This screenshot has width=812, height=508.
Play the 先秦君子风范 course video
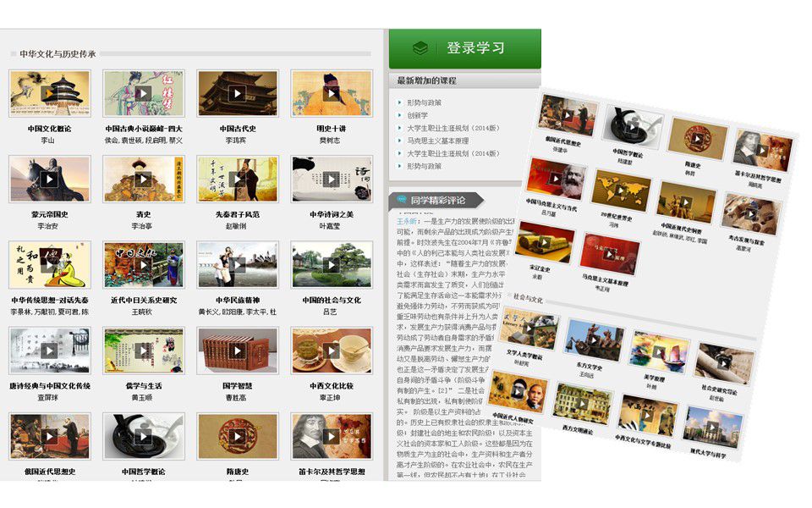(x=237, y=179)
